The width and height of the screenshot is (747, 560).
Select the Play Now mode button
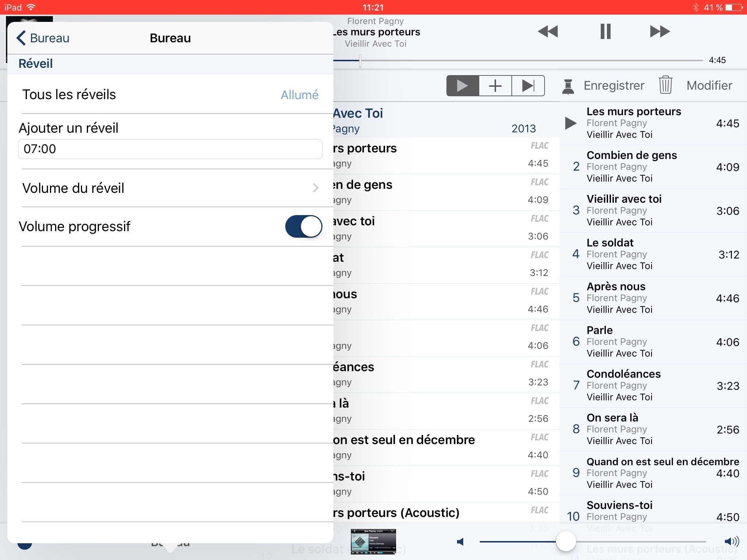(x=462, y=86)
